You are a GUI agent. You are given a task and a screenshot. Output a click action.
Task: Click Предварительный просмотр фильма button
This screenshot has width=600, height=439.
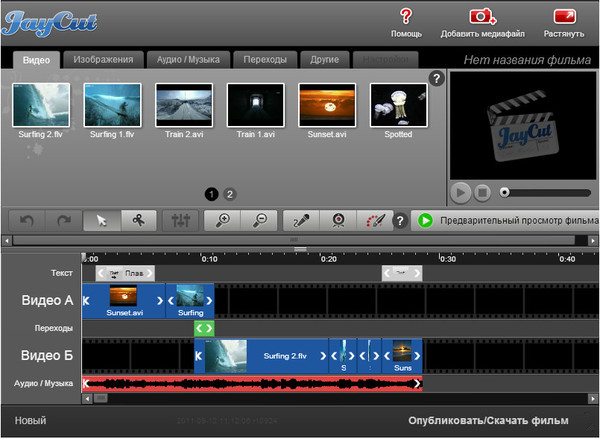tap(505, 220)
